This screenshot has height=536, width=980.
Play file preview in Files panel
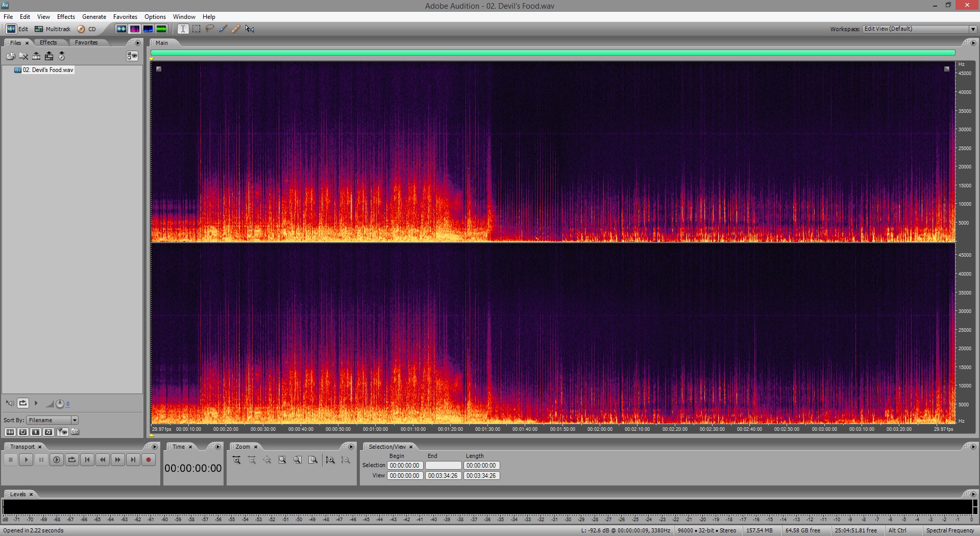(x=36, y=403)
